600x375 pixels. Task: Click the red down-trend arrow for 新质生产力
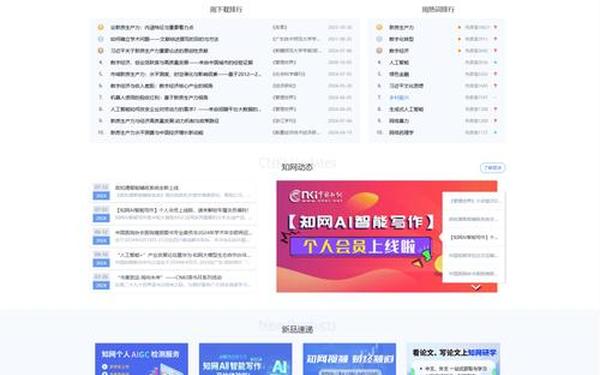(x=496, y=27)
